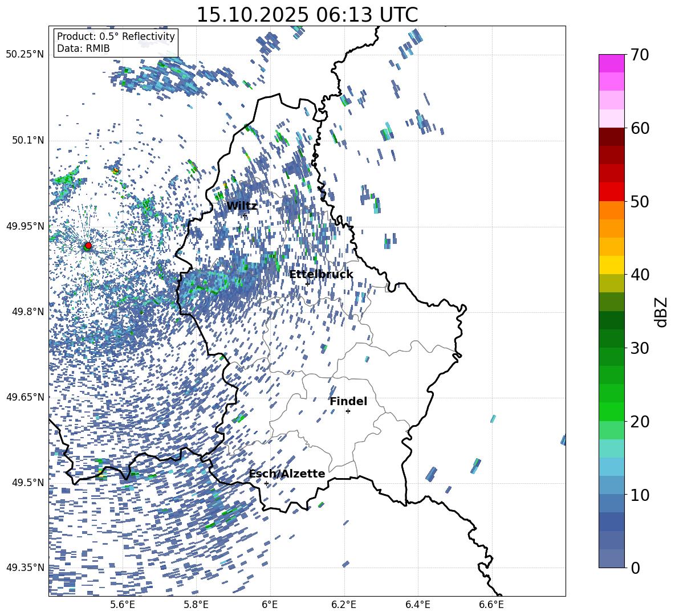Click the 'Product: 0.5° Reflectivity' text
This screenshot has height=616, width=675.
116,36
